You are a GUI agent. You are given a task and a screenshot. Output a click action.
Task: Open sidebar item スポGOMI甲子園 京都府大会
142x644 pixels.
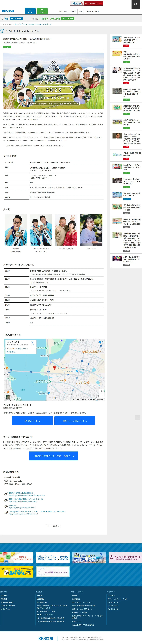126,156
